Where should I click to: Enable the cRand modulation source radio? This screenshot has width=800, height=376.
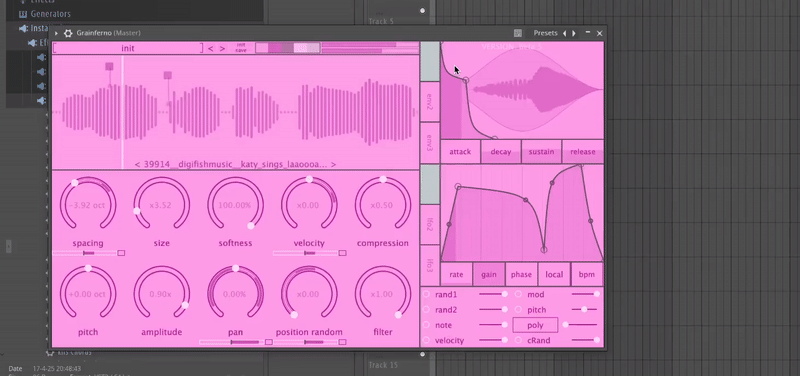coord(518,340)
